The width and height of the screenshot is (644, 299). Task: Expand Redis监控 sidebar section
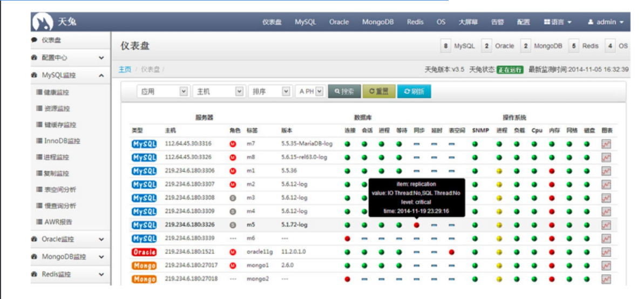[70, 274]
